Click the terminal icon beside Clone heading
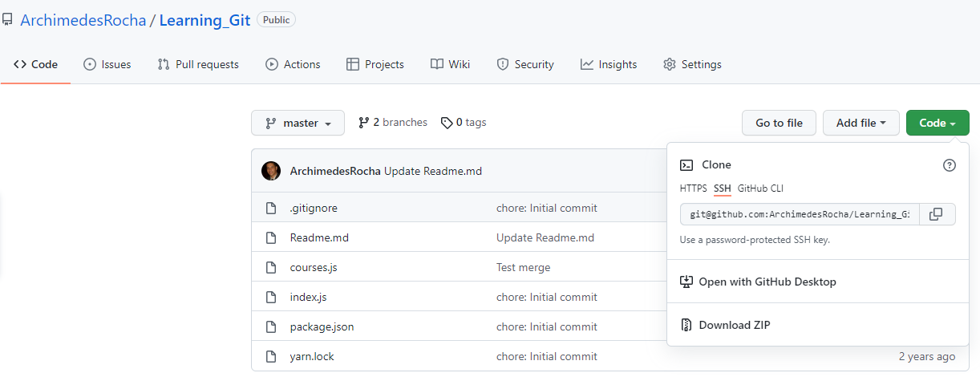 click(686, 164)
